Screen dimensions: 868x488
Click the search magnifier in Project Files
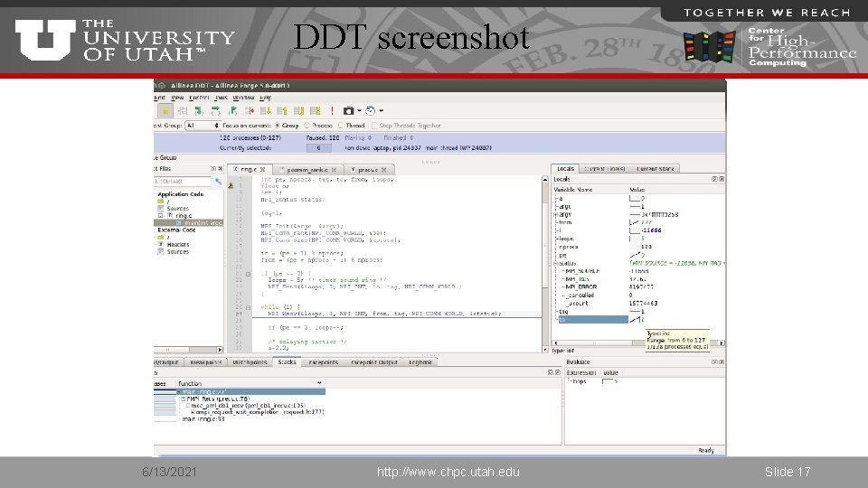pyautogui.click(x=218, y=181)
